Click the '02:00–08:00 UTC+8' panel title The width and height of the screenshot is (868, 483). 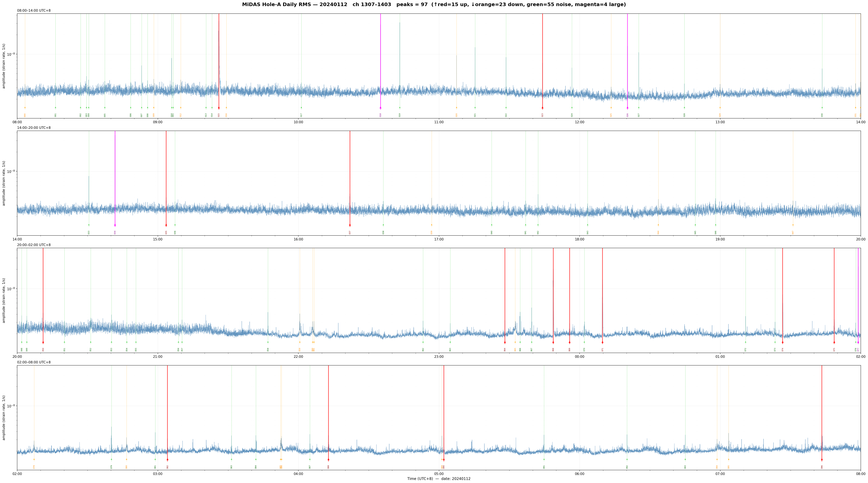34,362
